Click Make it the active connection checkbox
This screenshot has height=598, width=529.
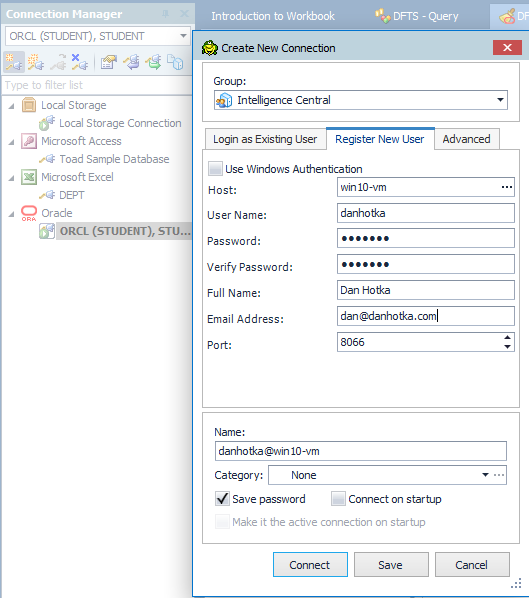(x=222, y=521)
